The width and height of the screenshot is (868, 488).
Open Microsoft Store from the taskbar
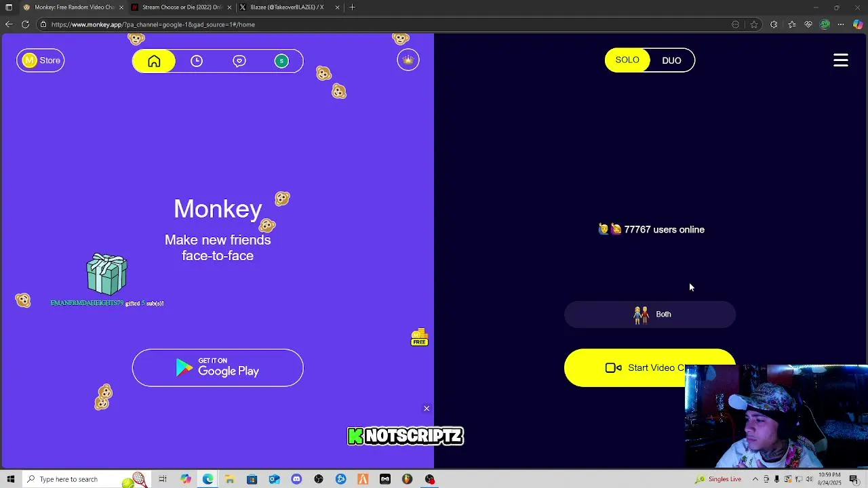(x=252, y=479)
